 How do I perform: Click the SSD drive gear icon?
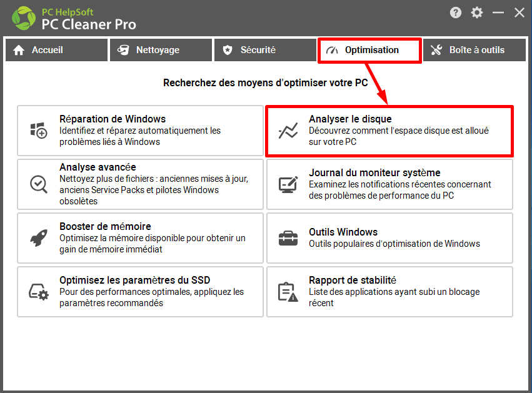pos(39,292)
